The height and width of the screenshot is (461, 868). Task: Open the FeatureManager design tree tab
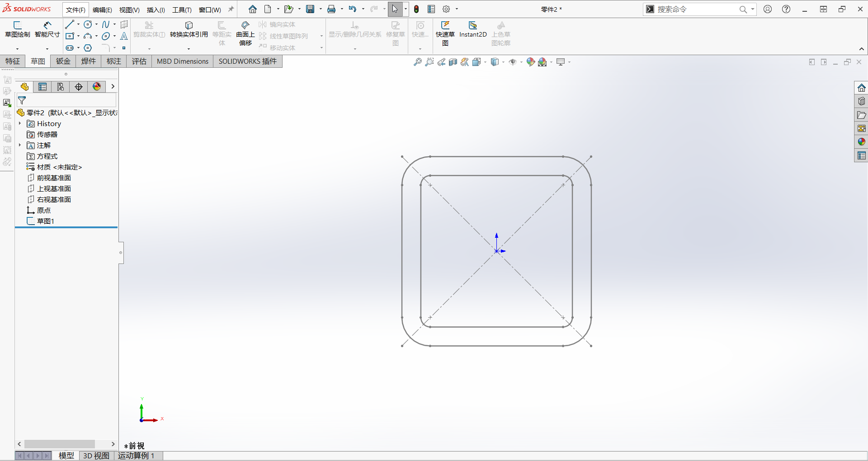pos(24,87)
